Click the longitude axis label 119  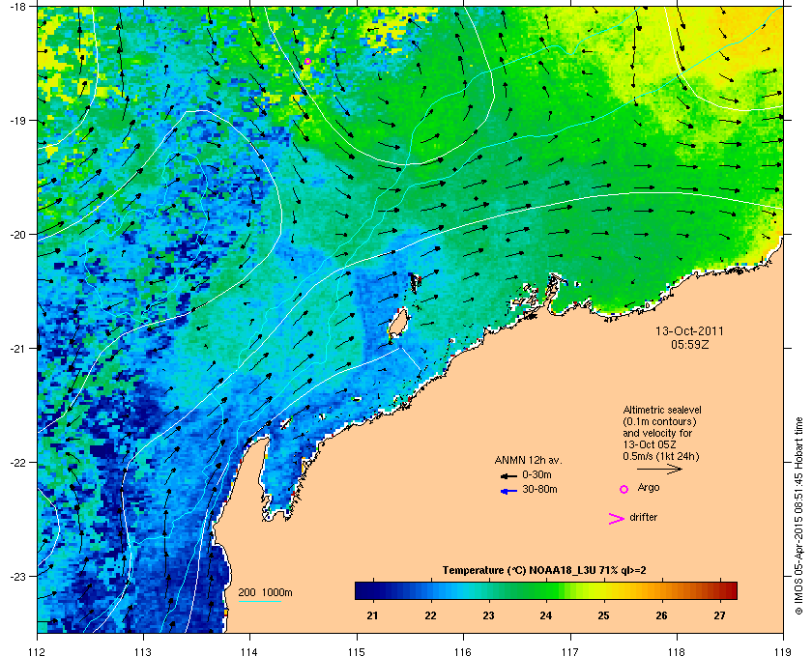(784, 651)
